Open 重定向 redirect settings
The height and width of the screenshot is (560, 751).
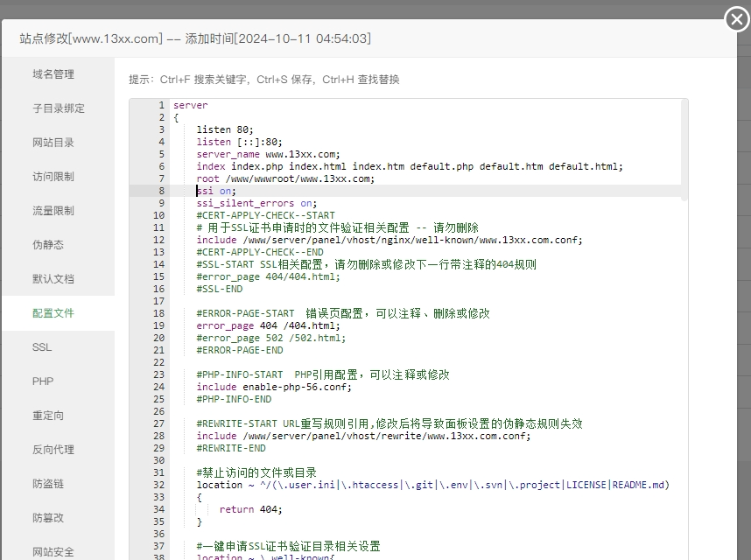[48, 416]
